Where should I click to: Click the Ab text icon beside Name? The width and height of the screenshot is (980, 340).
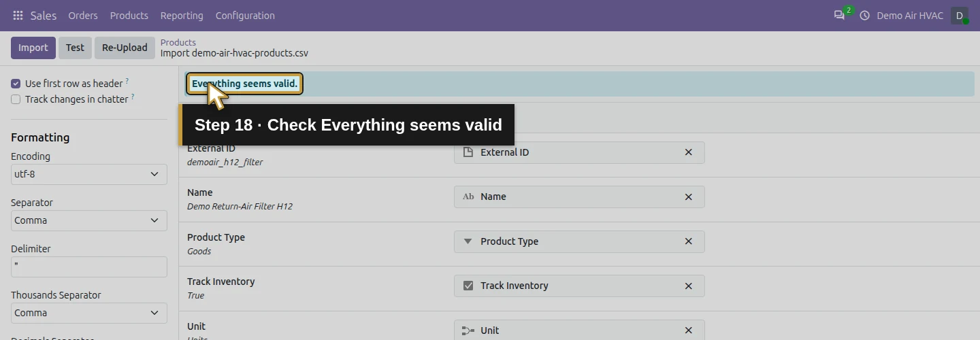(x=468, y=197)
